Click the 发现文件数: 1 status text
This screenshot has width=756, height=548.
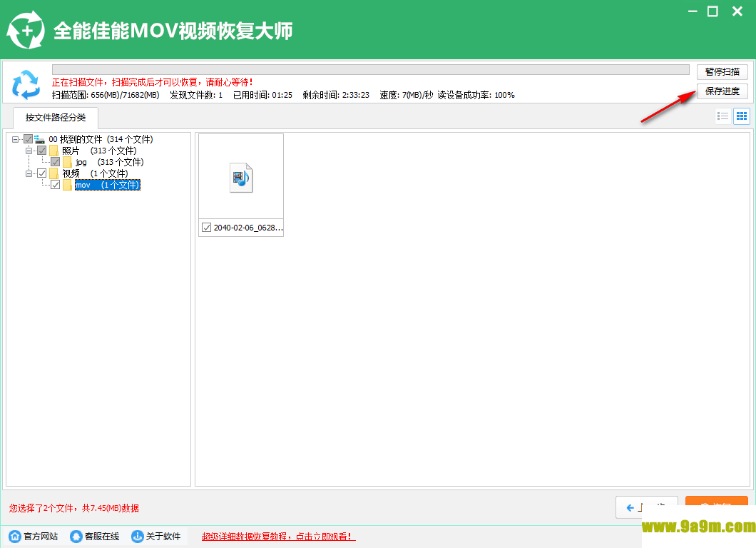click(196, 95)
